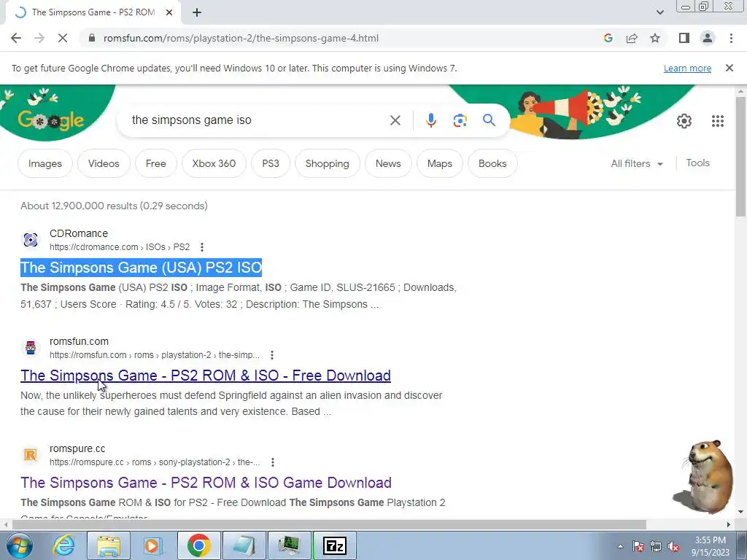
Task: Start voice search with the microphone
Action: pos(430,120)
